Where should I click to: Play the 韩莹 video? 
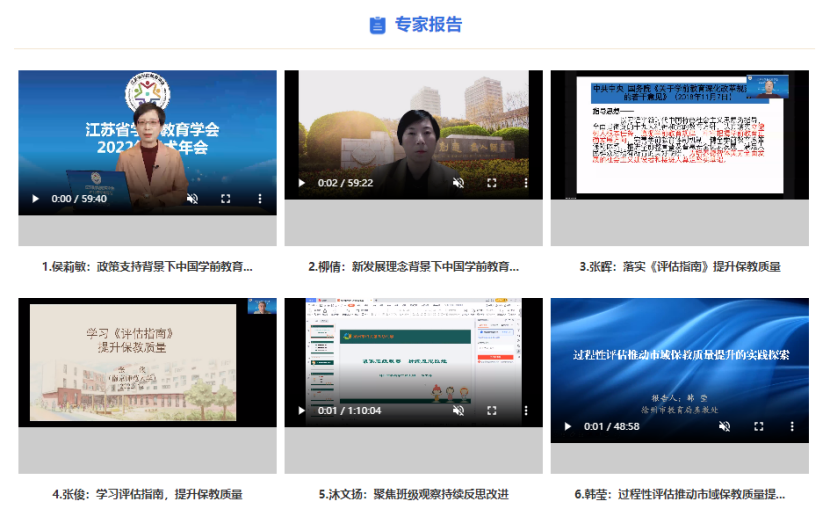(568, 427)
